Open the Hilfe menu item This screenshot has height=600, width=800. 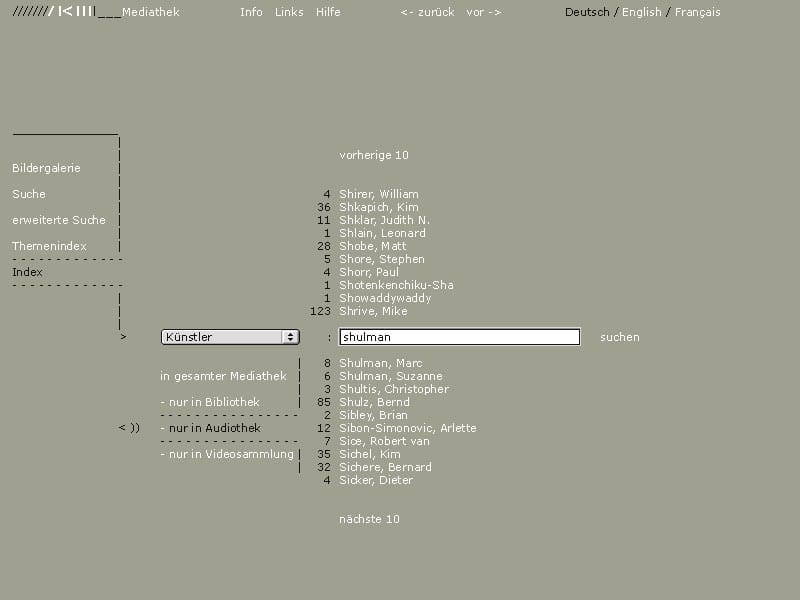(328, 12)
